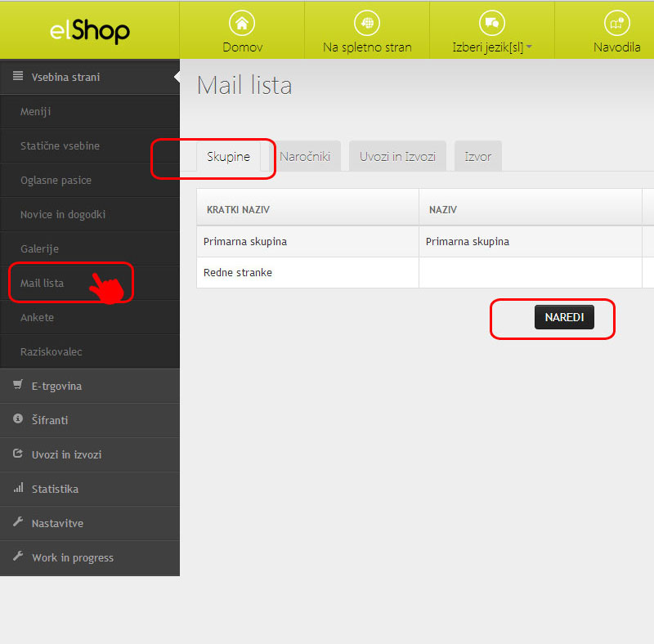Open Meniji in the sidebar
The width and height of the screenshot is (654, 644).
90,111
